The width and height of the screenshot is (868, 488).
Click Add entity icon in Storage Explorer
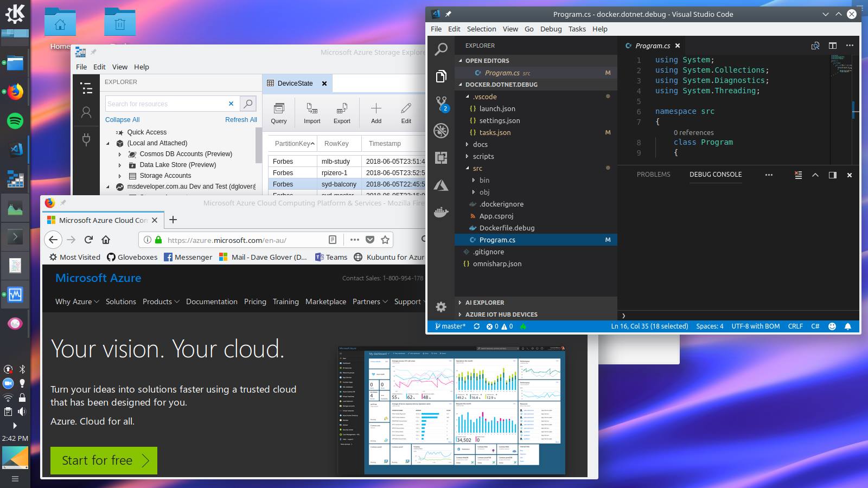coord(376,113)
